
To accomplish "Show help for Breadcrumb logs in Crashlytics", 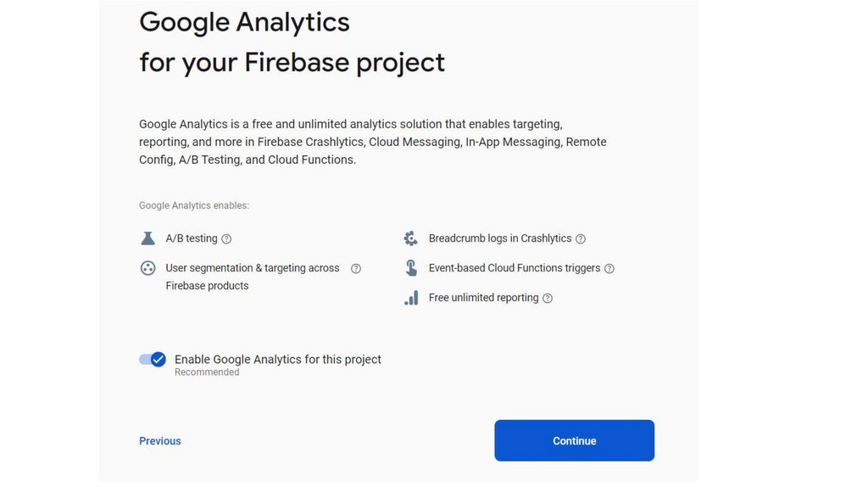I will (581, 239).
